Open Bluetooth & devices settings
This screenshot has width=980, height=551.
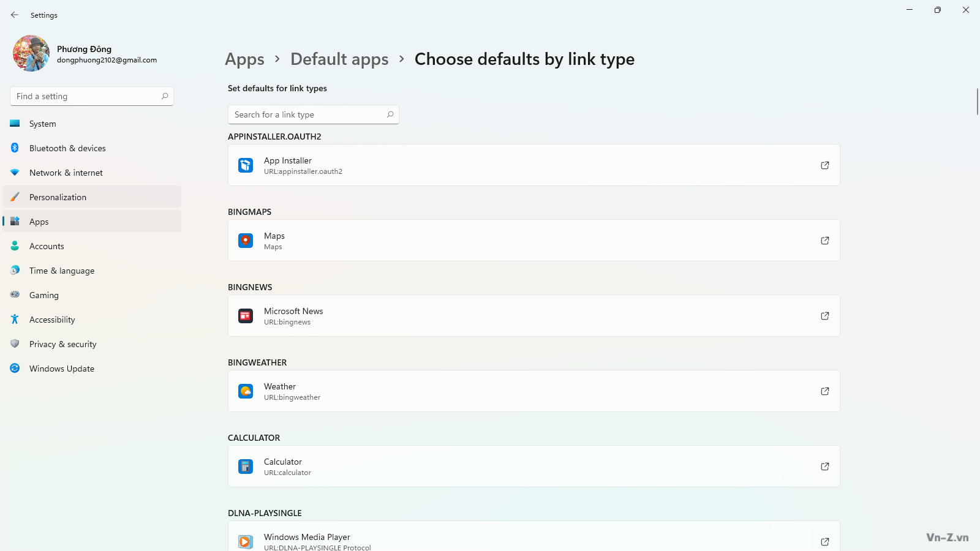[x=92, y=148]
